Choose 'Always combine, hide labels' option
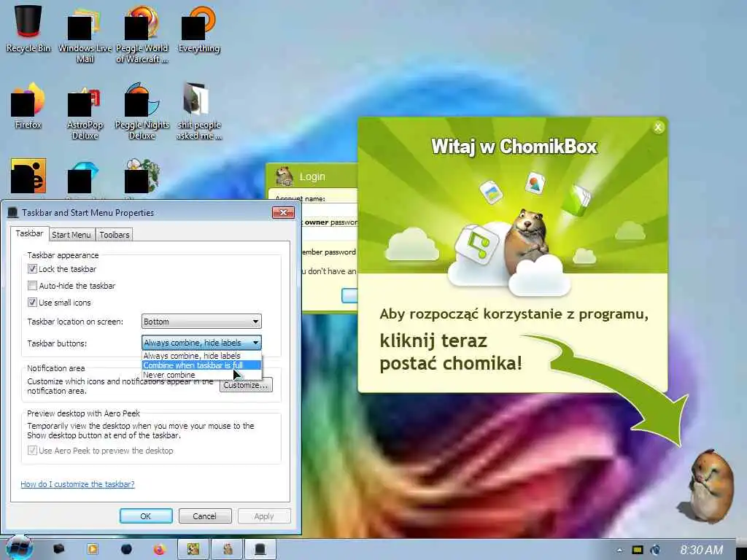The image size is (747, 560). 201,356
